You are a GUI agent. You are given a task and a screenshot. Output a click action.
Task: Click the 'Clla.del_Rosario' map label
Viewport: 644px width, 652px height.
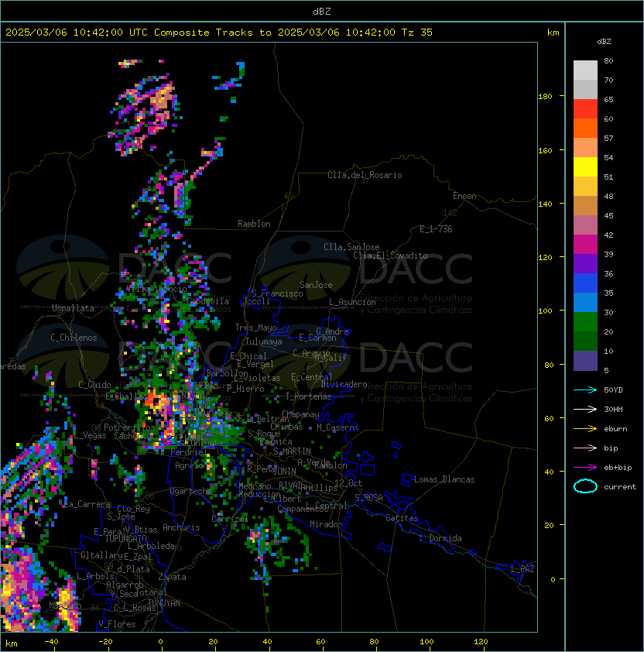point(365,175)
